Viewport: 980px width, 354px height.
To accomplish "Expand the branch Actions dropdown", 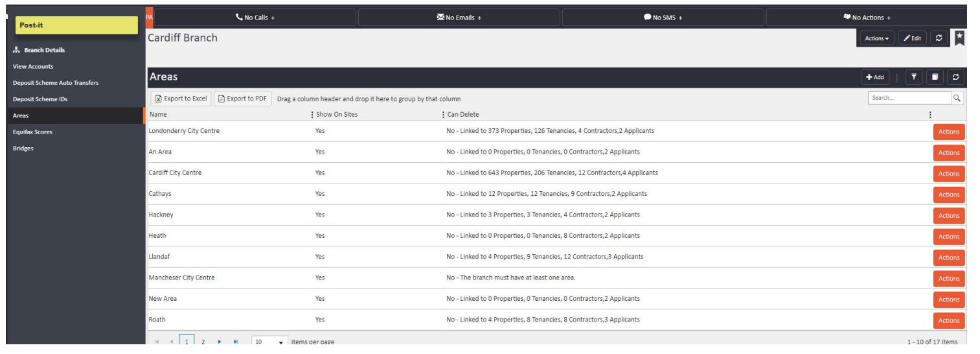I will 878,38.
